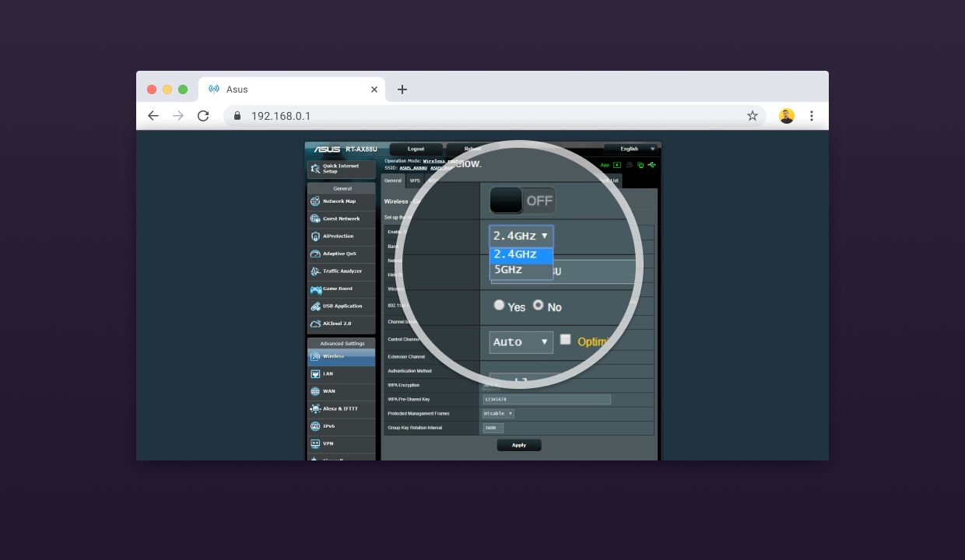The width and height of the screenshot is (965, 560).
Task: Open Guest Network settings
Action: (341, 219)
